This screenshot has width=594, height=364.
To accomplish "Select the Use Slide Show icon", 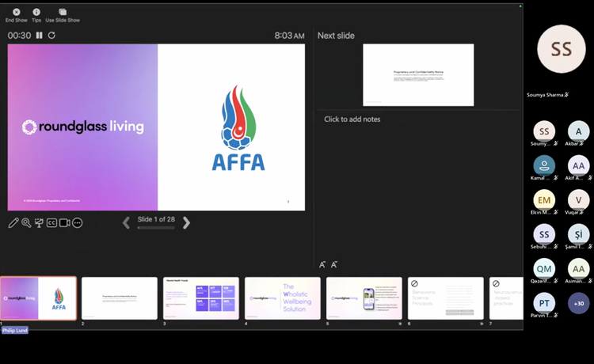I will coord(63,12).
